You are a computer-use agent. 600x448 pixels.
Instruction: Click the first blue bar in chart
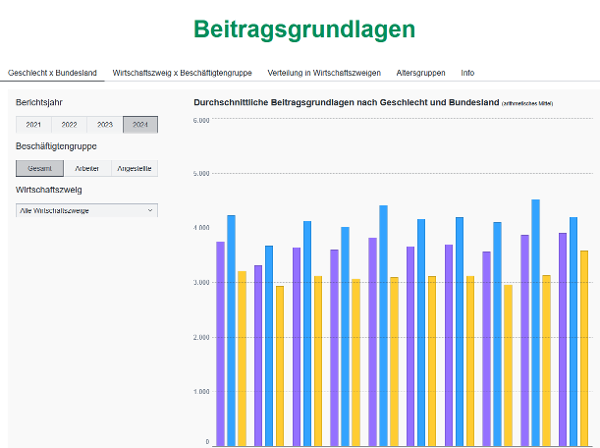tap(231, 330)
